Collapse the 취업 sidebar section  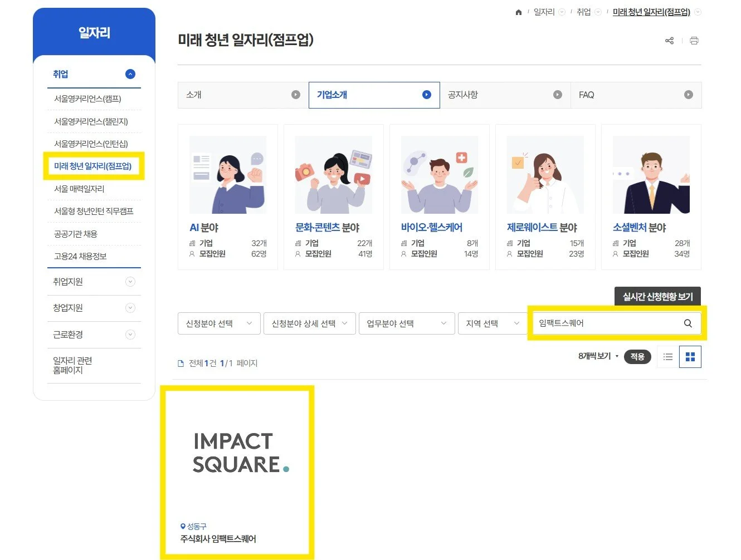(130, 74)
